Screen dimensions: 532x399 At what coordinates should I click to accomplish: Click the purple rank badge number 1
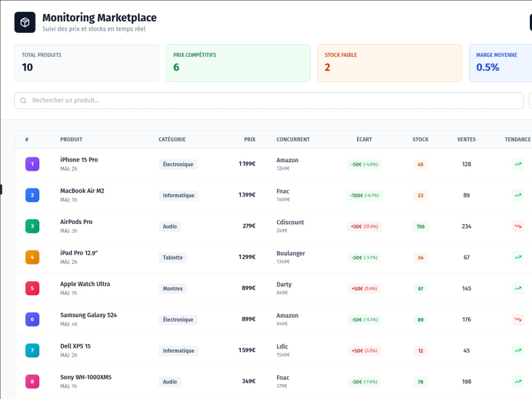(x=32, y=164)
